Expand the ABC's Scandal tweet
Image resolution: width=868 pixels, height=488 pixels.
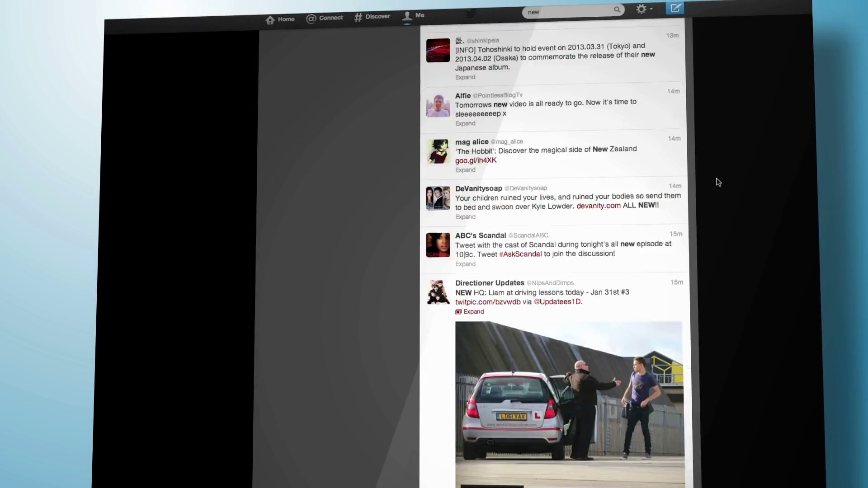(x=465, y=264)
